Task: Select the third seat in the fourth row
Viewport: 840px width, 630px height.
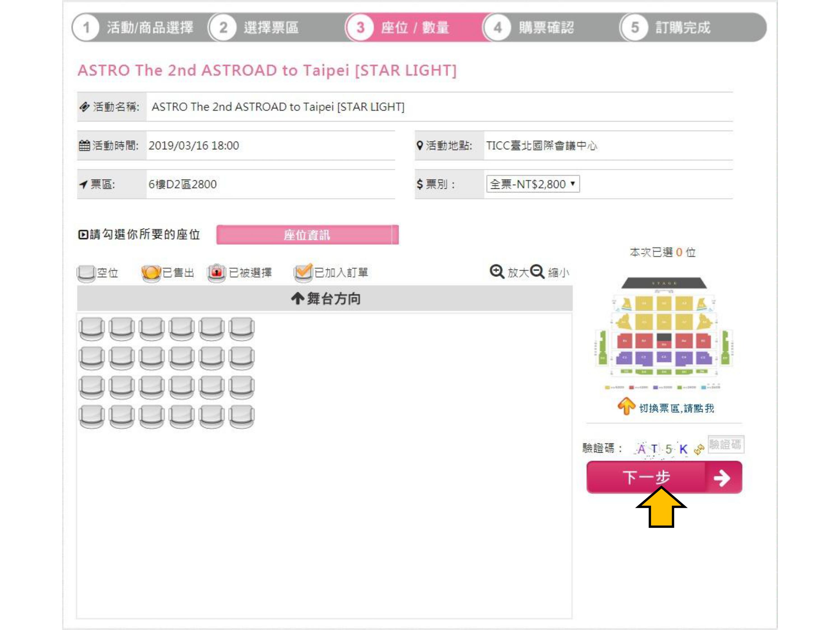Action: 151,417
